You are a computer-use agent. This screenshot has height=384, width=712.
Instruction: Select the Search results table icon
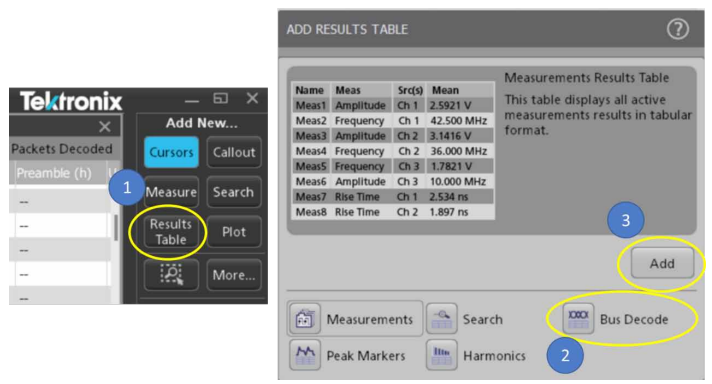click(441, 319)
